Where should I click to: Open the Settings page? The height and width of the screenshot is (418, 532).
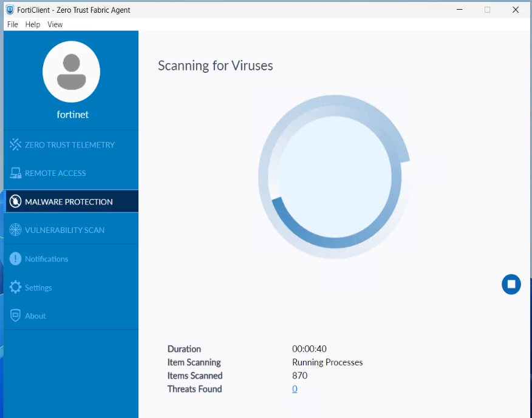click(71, 288)
